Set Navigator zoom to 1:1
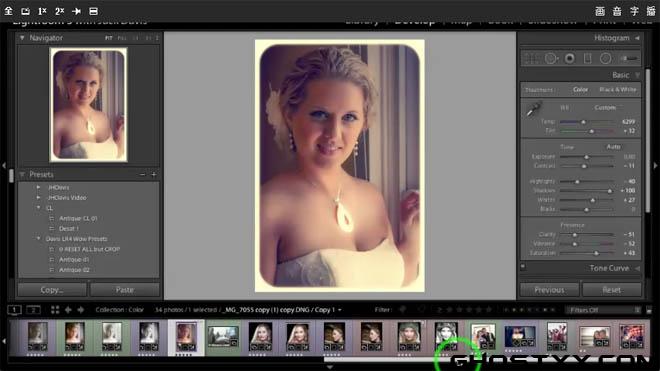 pyautogui.click(x=136, y=38)
